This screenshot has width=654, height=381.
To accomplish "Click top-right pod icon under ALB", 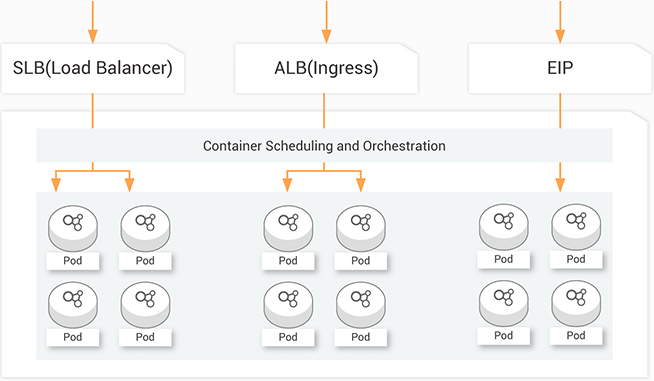I will 361,228.
